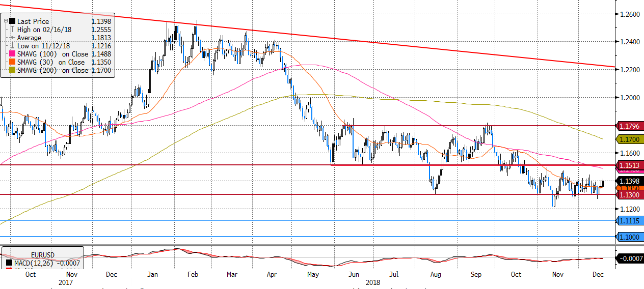Click the Average marker icon in legend

pos(12,38)
